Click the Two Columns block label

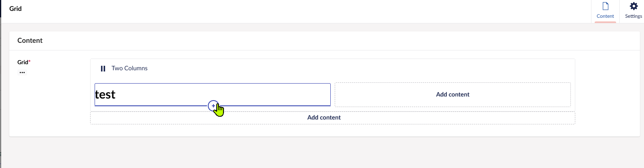coord(129,68)
